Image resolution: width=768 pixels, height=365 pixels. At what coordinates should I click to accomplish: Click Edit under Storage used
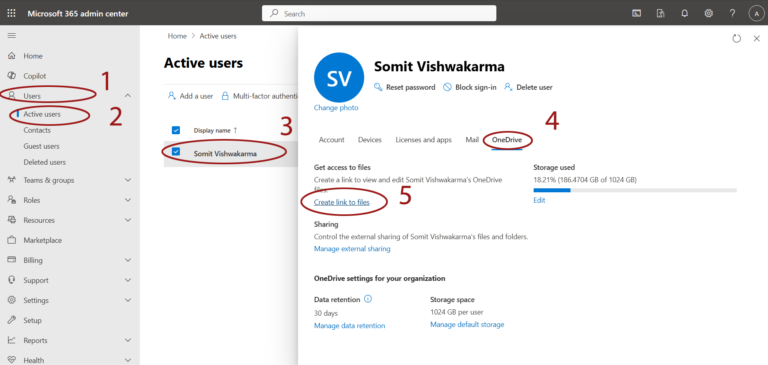[x=539, y=200]
